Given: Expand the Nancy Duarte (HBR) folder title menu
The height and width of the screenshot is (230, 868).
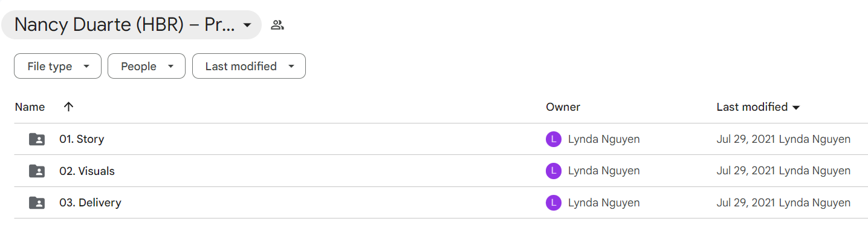Looking at the screenshot, I should (x=131, y=25).
